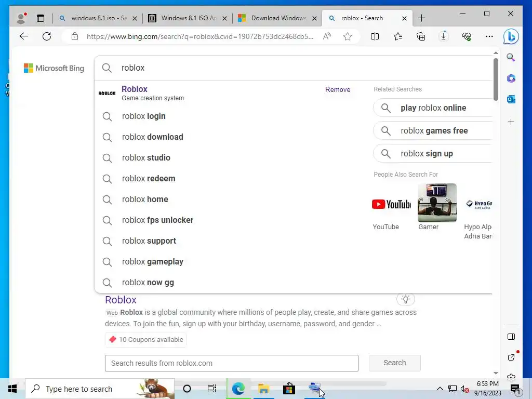
Task: Open Downloads icon in toolbar
Action: point(444,36)
